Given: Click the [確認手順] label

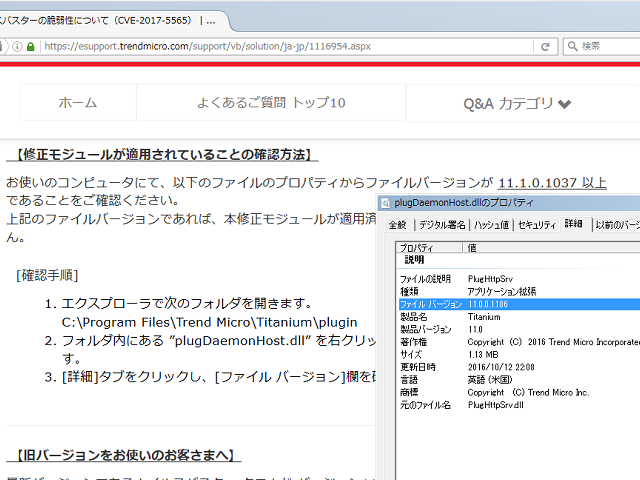Looking at the screenshot, I should pyautogui.click(x=47, y=275).
